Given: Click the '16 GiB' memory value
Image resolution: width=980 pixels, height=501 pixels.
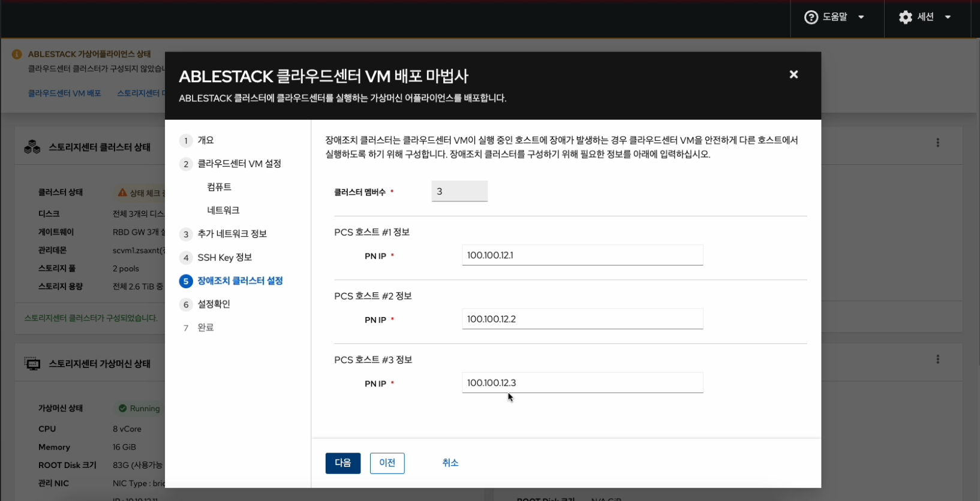Looking at the screenshot, I should (x=124, y=447).
